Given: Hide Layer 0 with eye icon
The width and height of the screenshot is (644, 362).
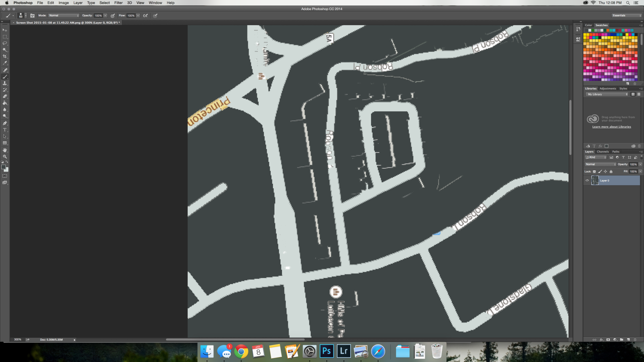Looking at the screenshot, I should pyautogui.click(x=587, y=180).
